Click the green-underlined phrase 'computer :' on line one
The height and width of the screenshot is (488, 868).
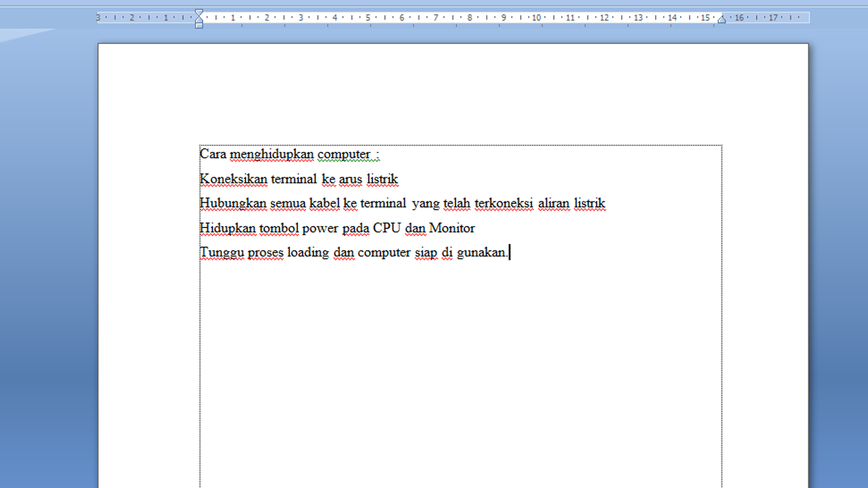pyautogui.click(x=349, y=154)
